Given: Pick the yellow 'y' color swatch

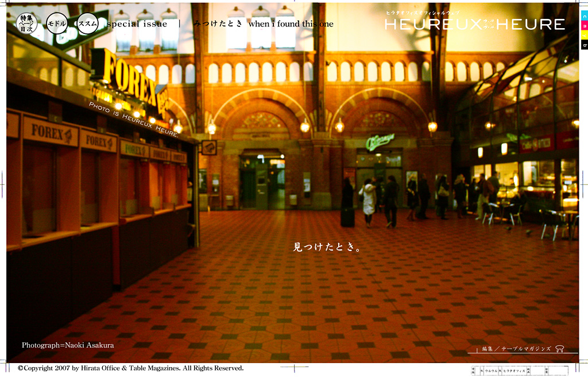Looking at the screenshot, I should [584, 35].
